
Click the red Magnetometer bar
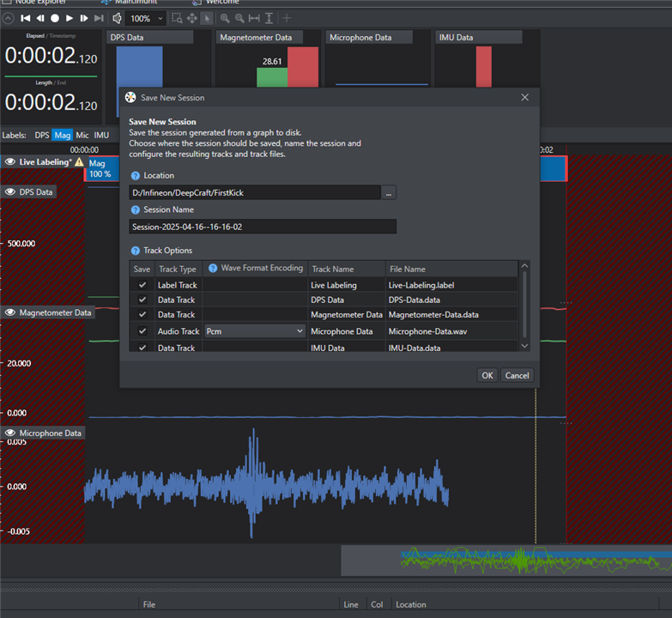coord(303,67)
